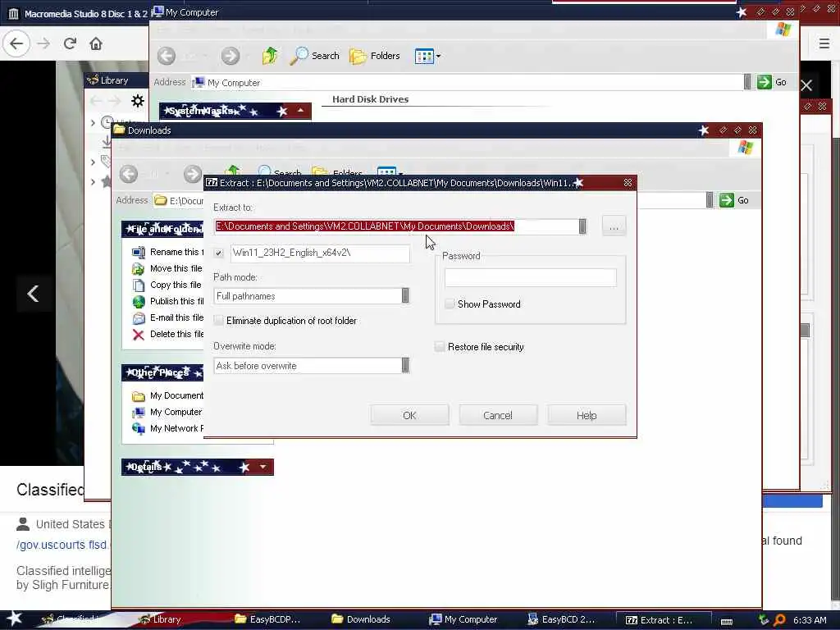Open Extract to path history dropdown
This screenshot has width=840, height=630.
point(582,226)
